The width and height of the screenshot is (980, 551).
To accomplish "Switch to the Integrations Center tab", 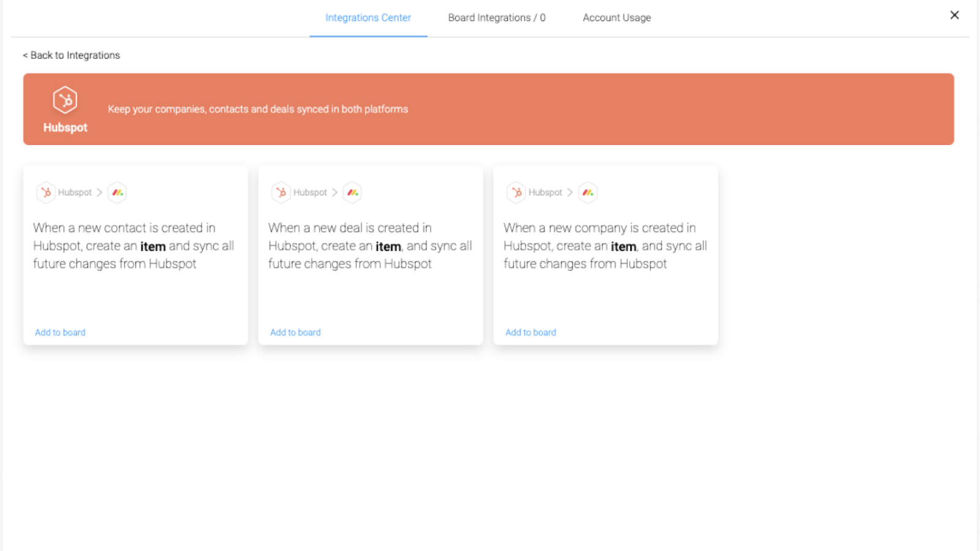I will pos(368,18).
